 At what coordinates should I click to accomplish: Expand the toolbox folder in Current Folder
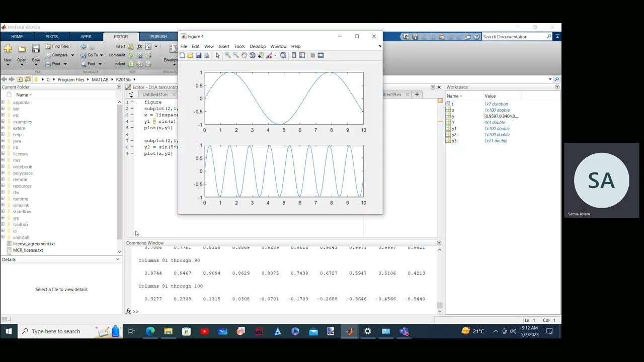(x=3, y=224)
